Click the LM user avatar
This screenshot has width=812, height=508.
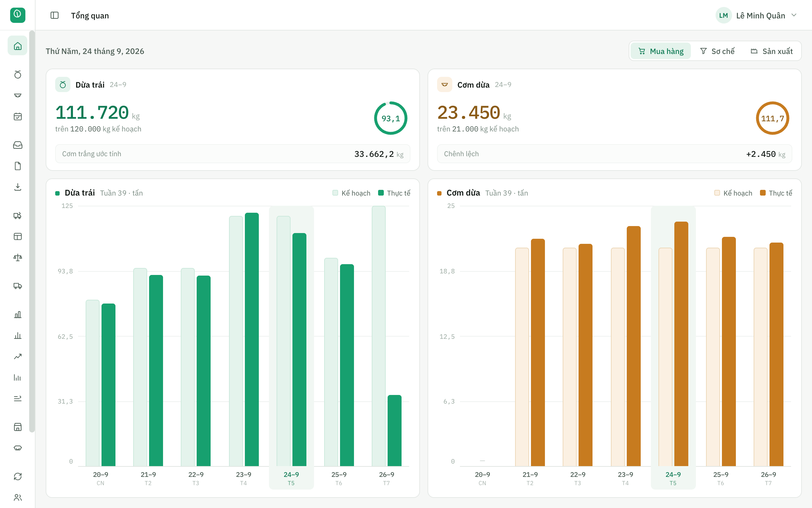724,16
